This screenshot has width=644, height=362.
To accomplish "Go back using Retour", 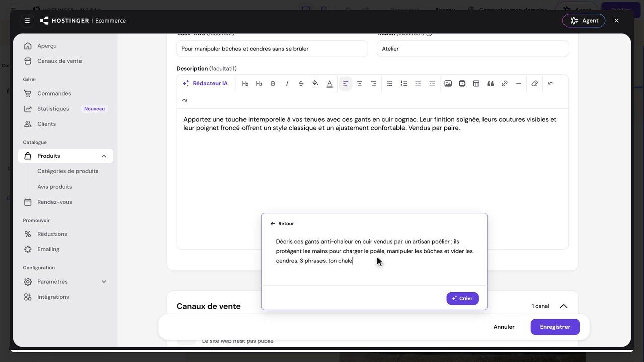I will pyautogui.click(x=282, y=224).
